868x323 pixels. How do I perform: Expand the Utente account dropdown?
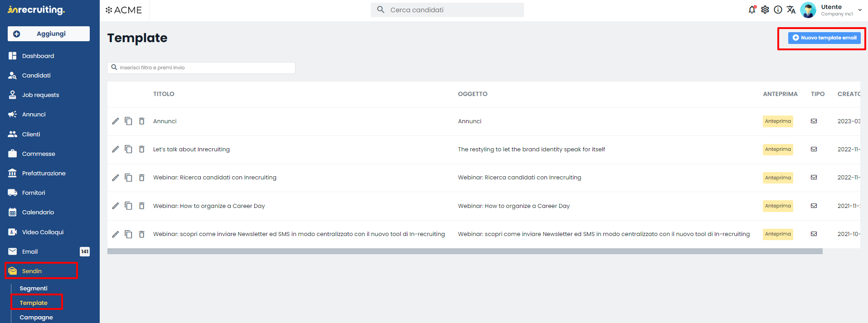coord(860,10)
